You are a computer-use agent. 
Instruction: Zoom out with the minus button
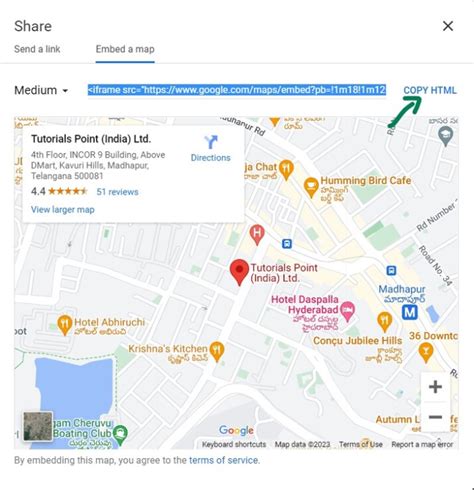[435, 417]
